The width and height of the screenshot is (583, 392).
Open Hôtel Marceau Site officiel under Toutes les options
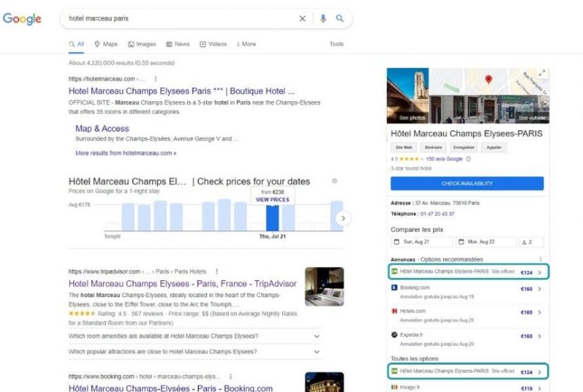468,371
